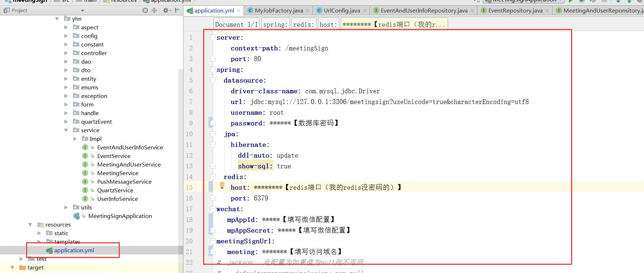Open the EventAndUserInfoRepository.java tab

point(424,11)
